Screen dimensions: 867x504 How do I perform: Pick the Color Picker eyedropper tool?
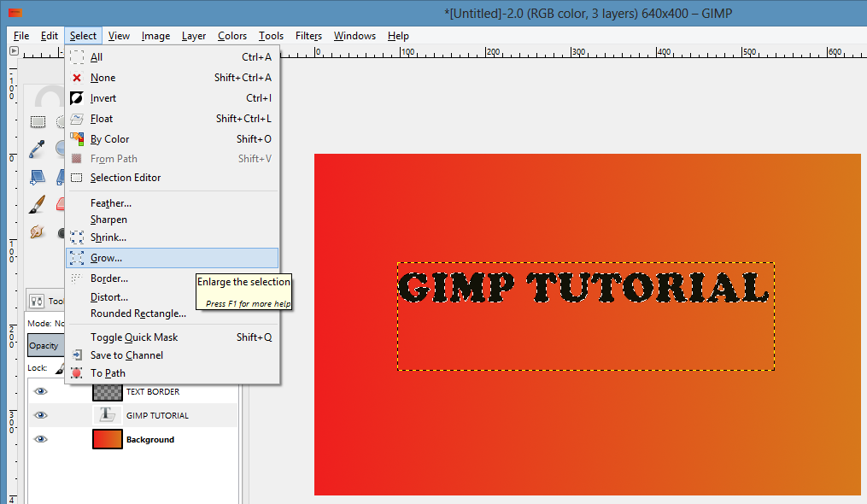[x=37, y=149]
